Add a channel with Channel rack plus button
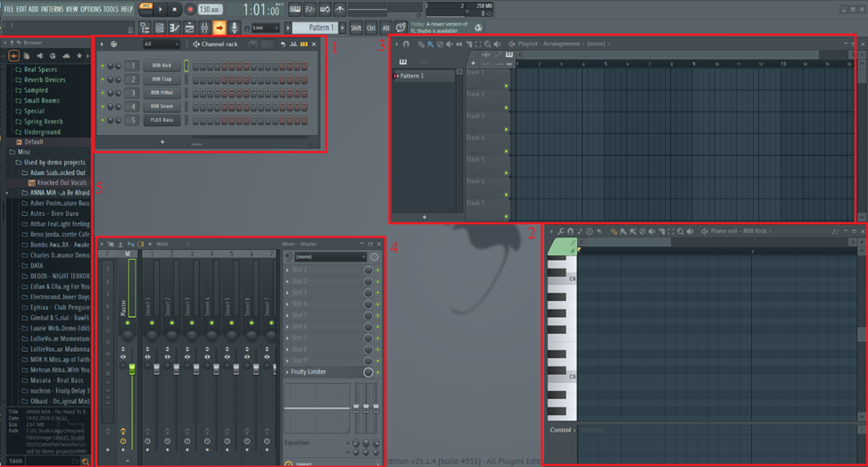The width and height of the screenshot is (868, 467). tap(162, 142)
